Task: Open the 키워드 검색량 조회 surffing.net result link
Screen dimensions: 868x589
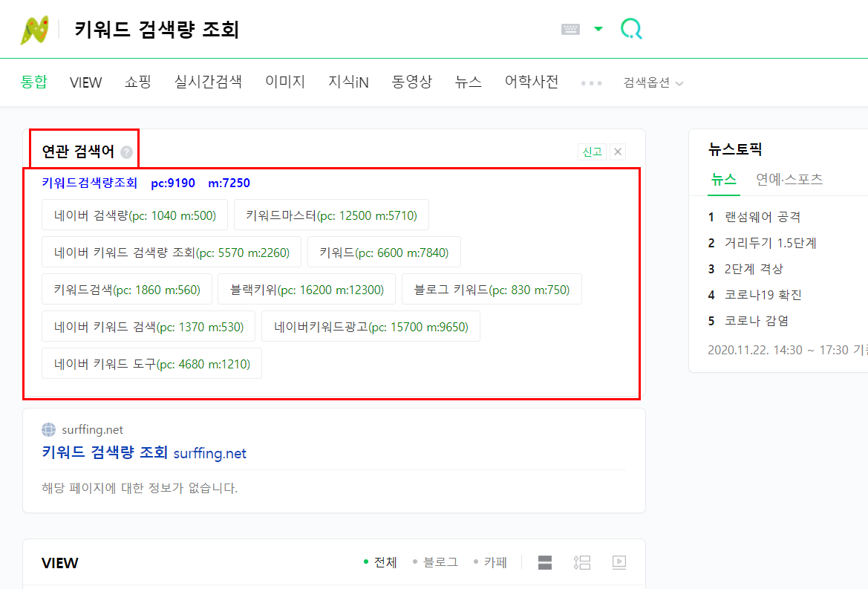Action: coord(144,453)
